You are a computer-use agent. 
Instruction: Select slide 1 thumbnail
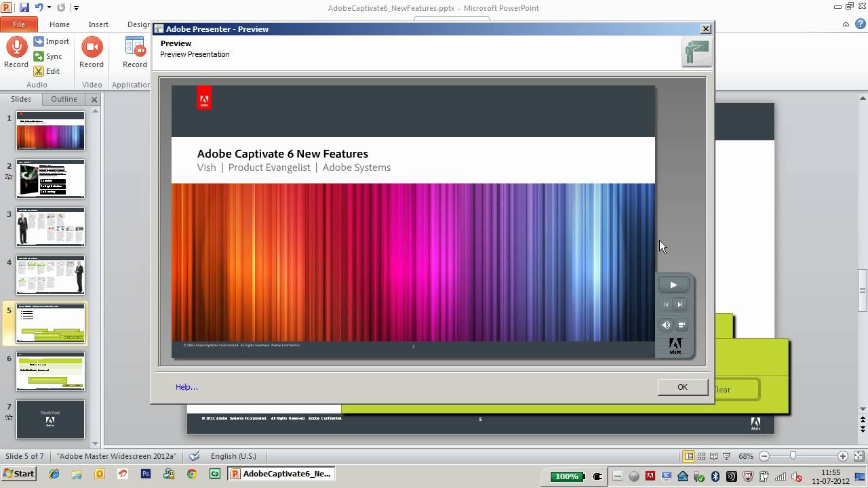tap(51, 131)
